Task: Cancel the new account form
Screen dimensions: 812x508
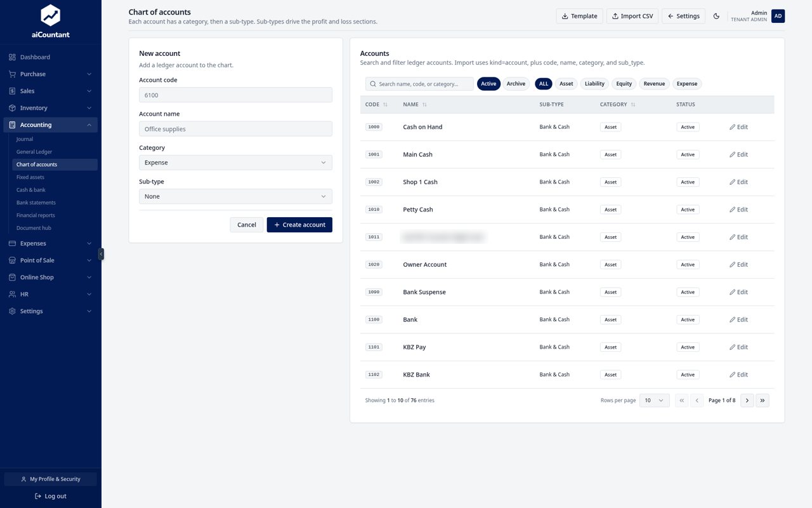Action: click(247, 225)
